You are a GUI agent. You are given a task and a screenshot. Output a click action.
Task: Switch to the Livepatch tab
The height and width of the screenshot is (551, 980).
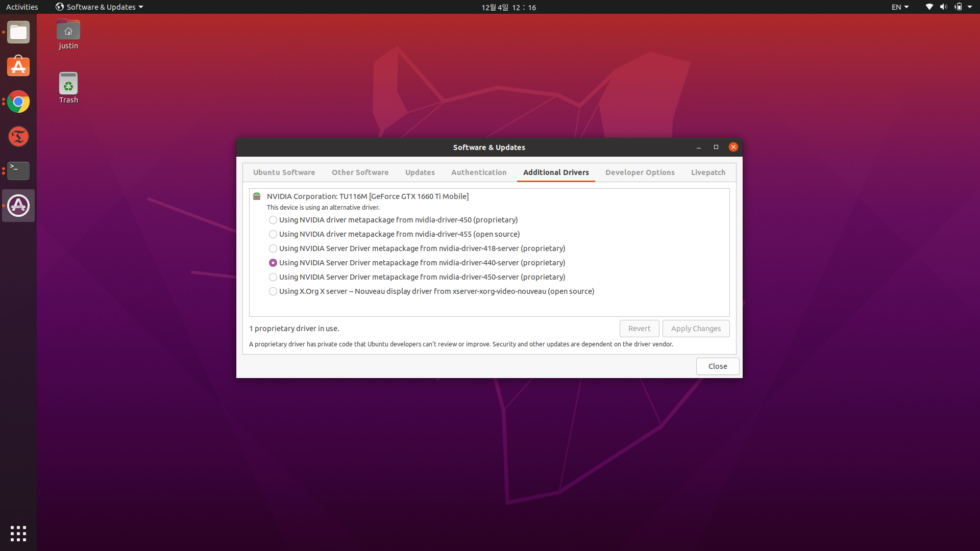click(708, 172)
